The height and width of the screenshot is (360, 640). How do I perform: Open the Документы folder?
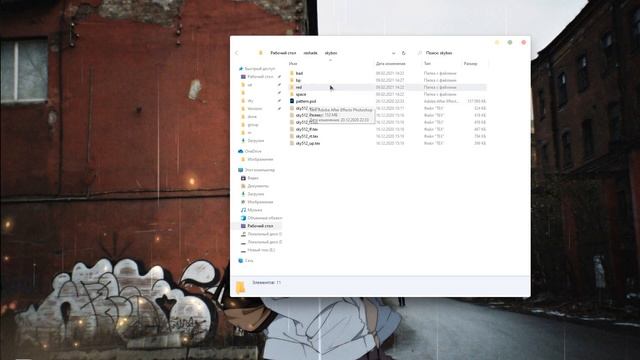pyautogui.click(x=258, y=186)
